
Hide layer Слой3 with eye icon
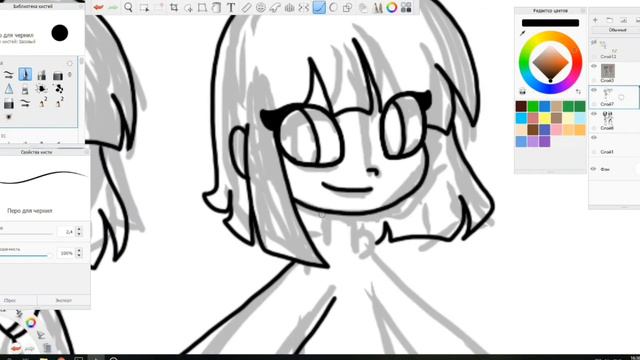[594, 66]
